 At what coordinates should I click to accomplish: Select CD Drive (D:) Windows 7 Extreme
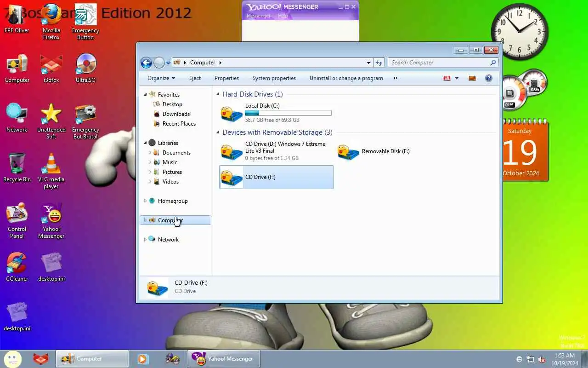click(x=277, y=151)
